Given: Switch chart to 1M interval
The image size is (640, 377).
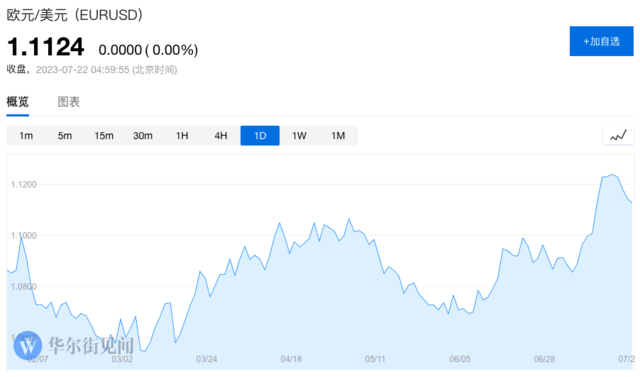Looking at the screenshot, I should (338, 135).
